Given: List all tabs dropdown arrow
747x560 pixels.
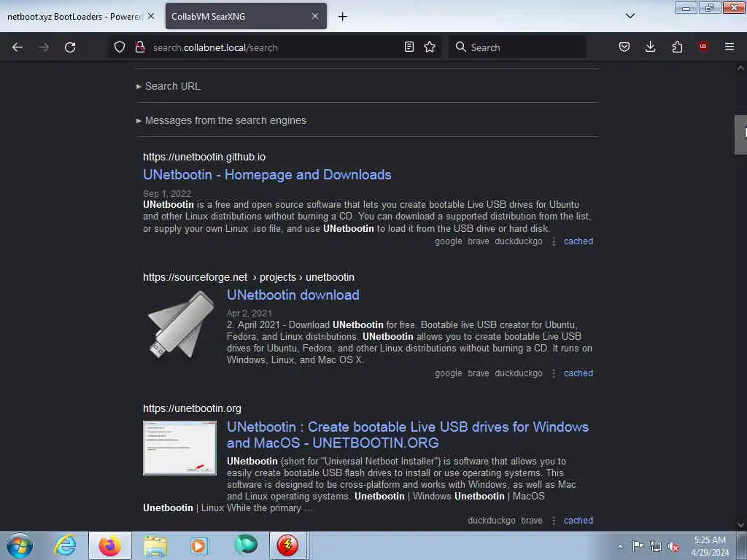Looking at the screenshot, I should [630, 16].
